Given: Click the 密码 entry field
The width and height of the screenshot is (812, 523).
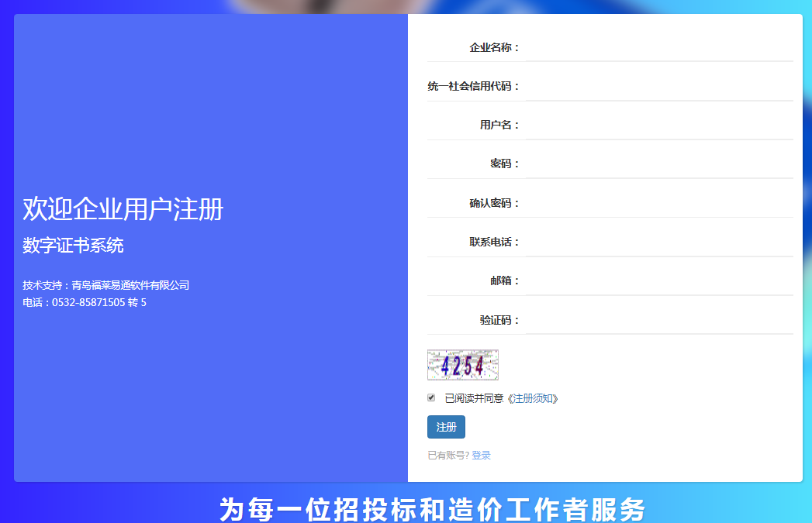Looking at the screenshot, I should pyautogui.click(x=658, y=163).
